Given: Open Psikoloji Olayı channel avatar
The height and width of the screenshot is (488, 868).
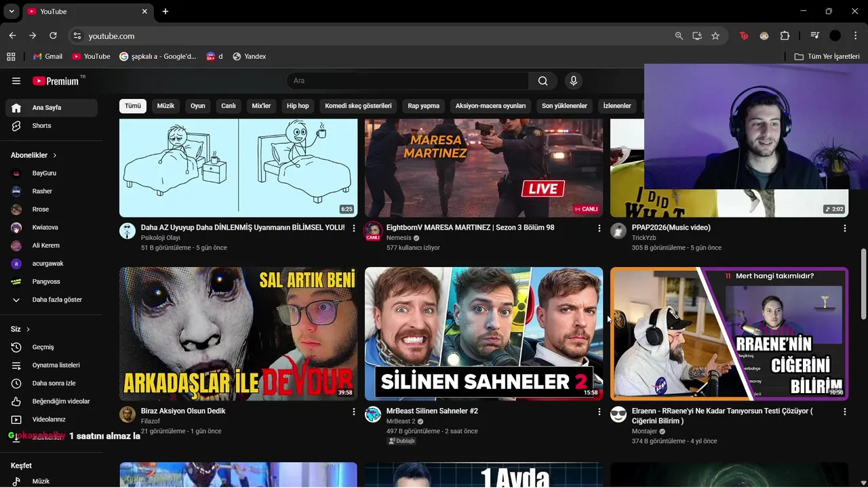Looking at the screenshot, I should [x=127, y=231].
